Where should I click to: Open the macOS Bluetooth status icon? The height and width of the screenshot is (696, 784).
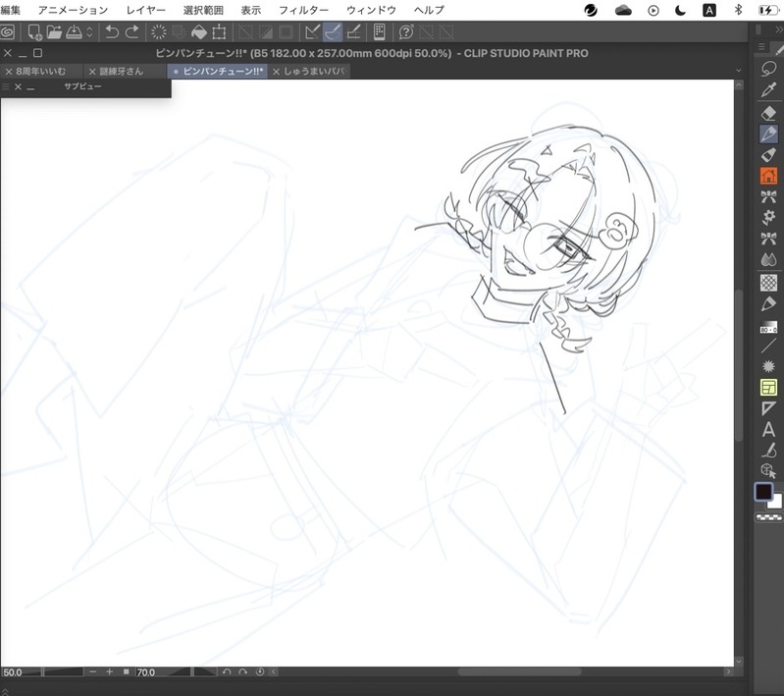(x=738, y=10)
